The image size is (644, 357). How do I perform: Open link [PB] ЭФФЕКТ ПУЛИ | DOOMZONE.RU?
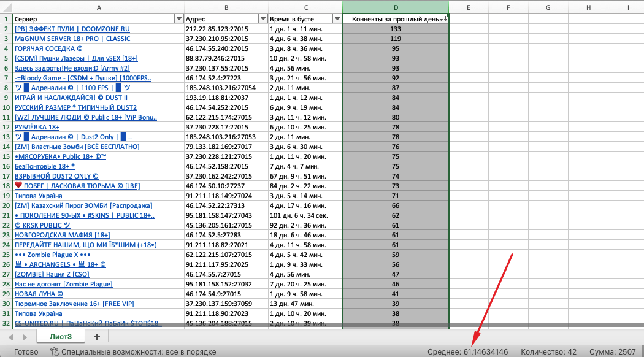(72, 29)
